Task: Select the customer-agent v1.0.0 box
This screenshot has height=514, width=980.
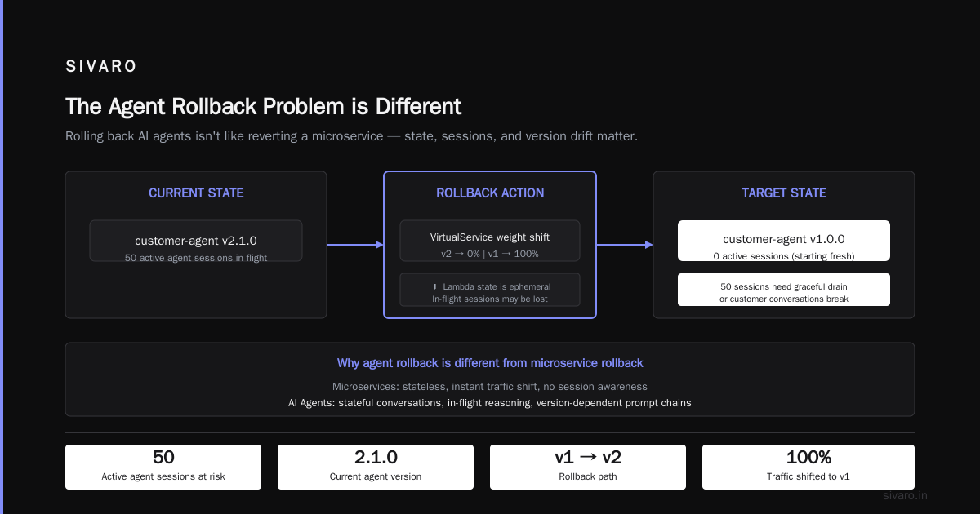Action: (x=784, y=241)
